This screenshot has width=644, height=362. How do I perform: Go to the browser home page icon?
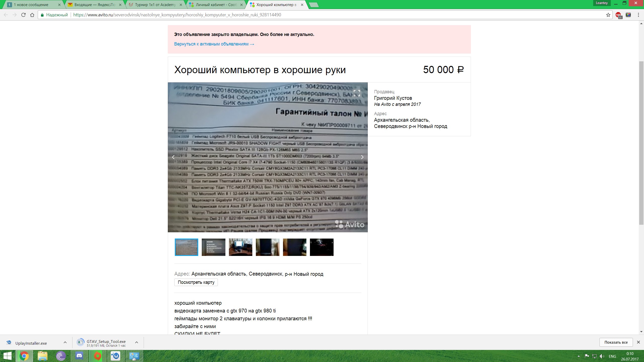point(32,15)
